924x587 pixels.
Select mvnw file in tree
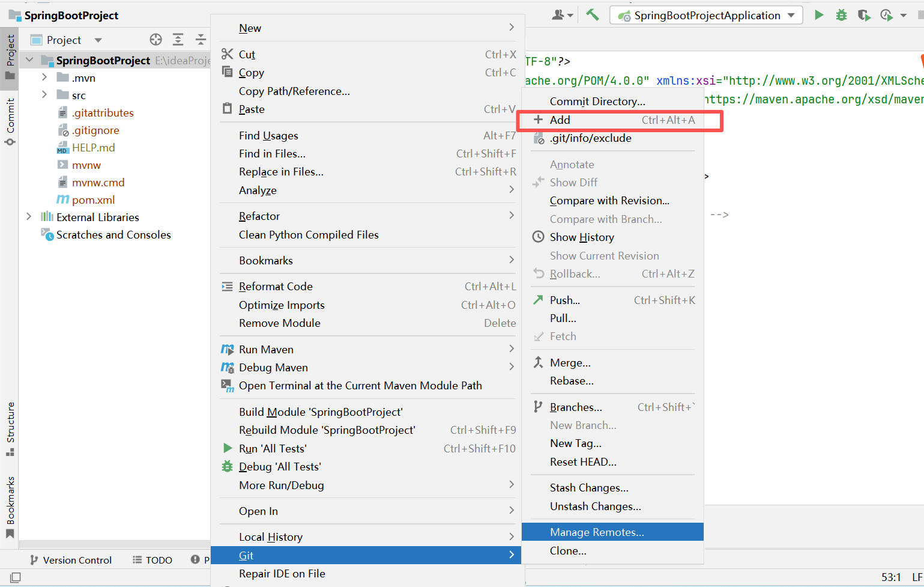point(79,165)
